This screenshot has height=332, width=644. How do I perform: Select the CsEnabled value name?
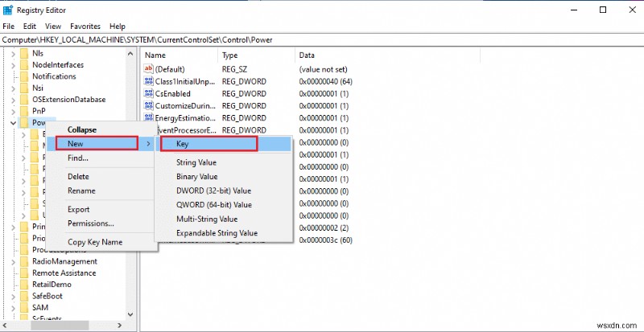(x=173, y=93)
